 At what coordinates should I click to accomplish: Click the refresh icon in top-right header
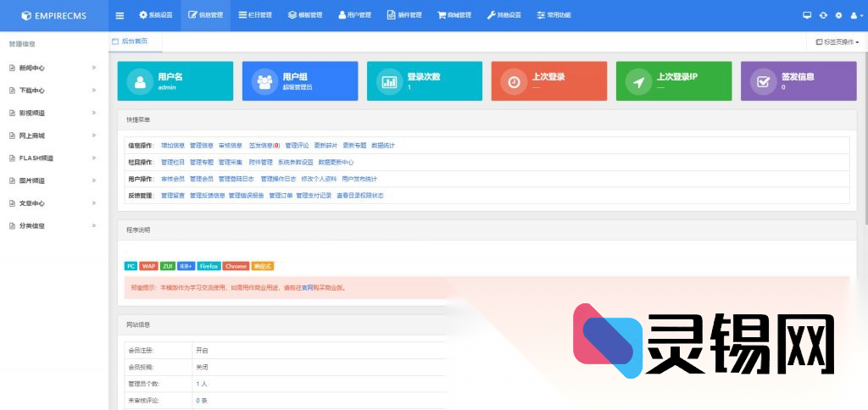(823, 15)
